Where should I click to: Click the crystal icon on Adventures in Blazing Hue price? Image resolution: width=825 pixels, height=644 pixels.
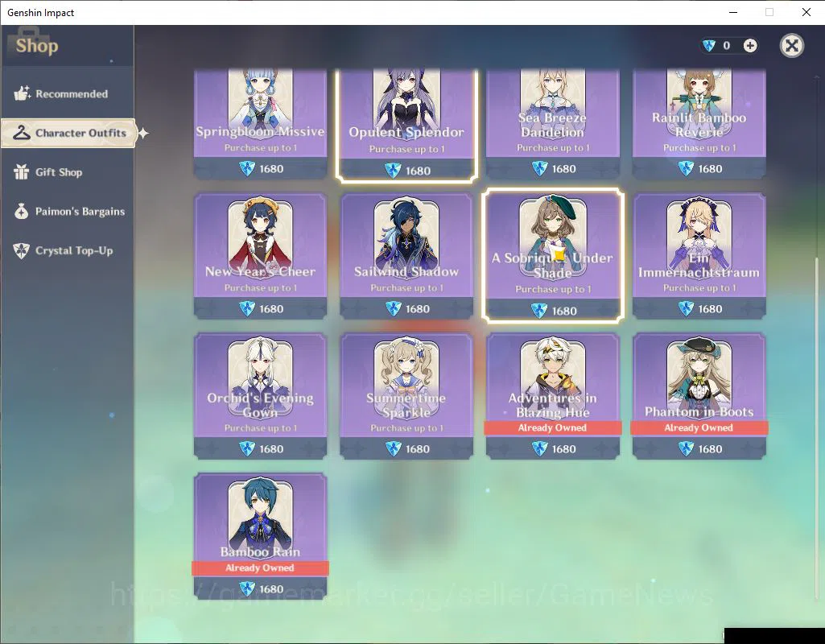539,449
